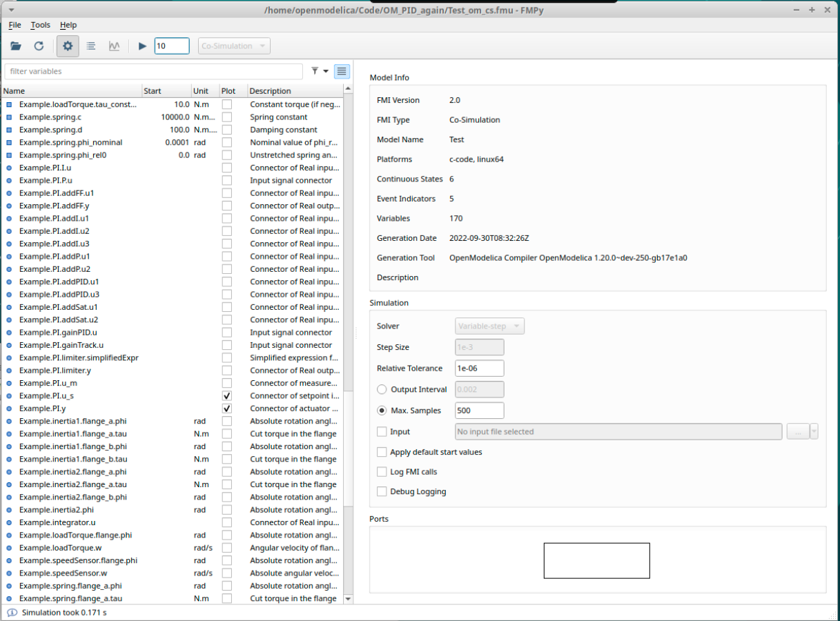Image resolution: width=840 pixels, height=621 pixels.
Task: Open the settings gear in the toolbar
Action: coord(66,46)
